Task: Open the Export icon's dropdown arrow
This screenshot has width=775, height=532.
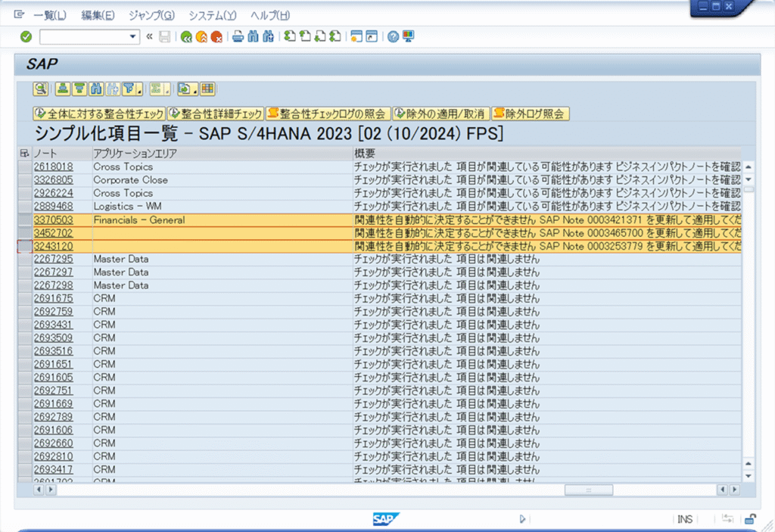Action: pyautogui.click(x=195, y=90)
